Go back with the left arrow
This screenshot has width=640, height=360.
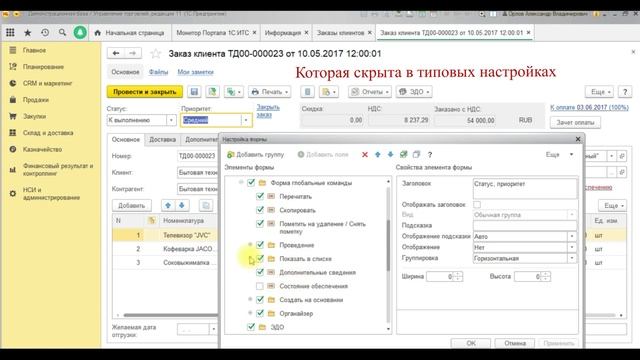pyautogui.click(x=116, y=53)
